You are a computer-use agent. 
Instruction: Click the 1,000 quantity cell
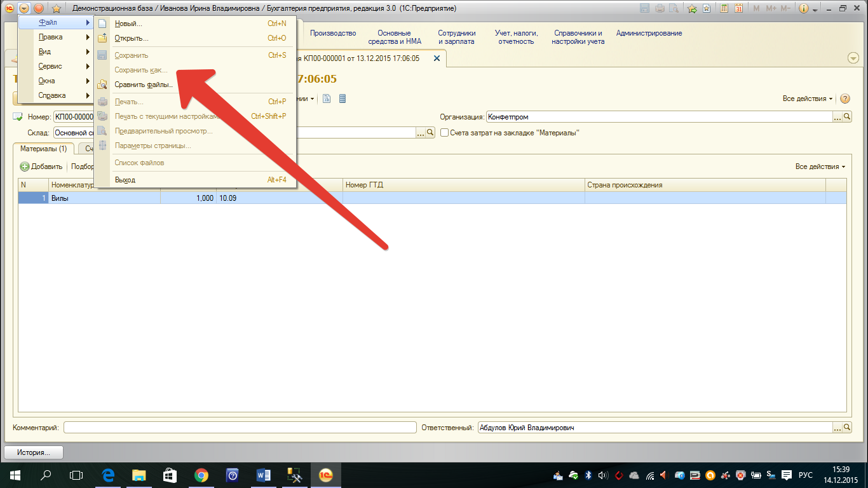coord(188,198)
